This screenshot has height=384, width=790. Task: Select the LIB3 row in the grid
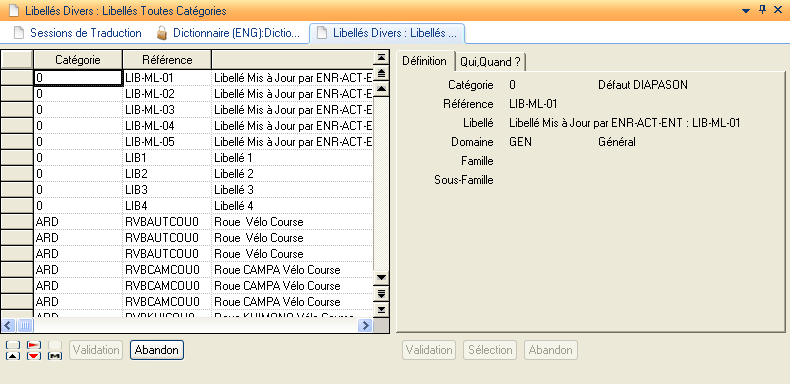(204, 190)
